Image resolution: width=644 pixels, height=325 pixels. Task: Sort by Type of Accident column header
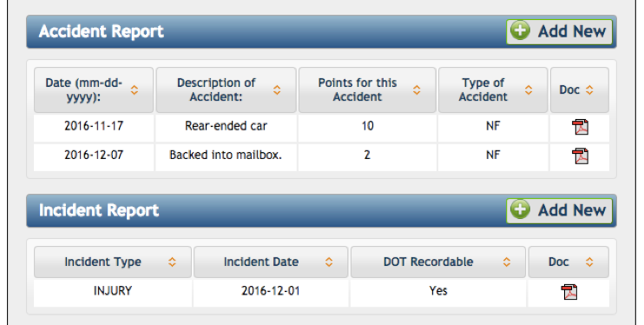coord(493,90)
